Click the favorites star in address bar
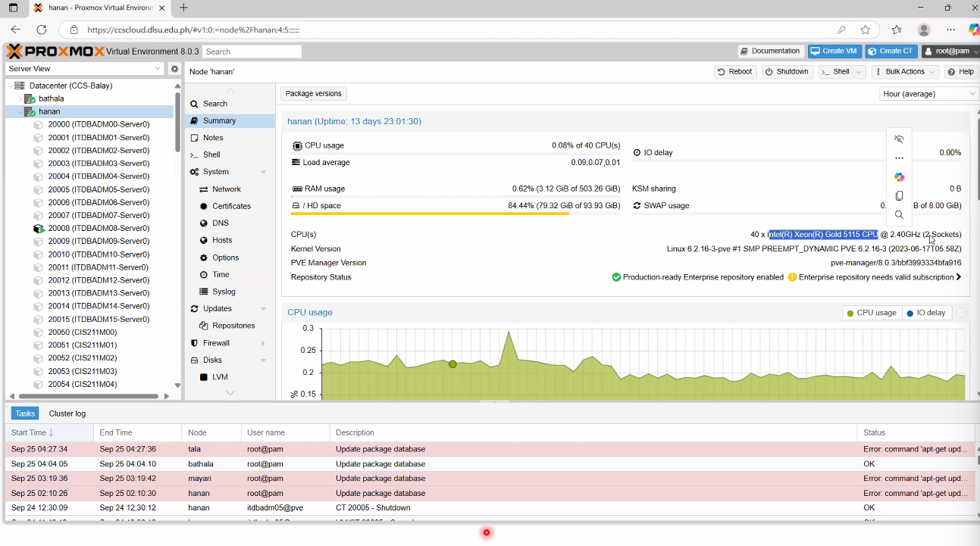The height and width of the screenshot is (546, 980). coord(865,30)
